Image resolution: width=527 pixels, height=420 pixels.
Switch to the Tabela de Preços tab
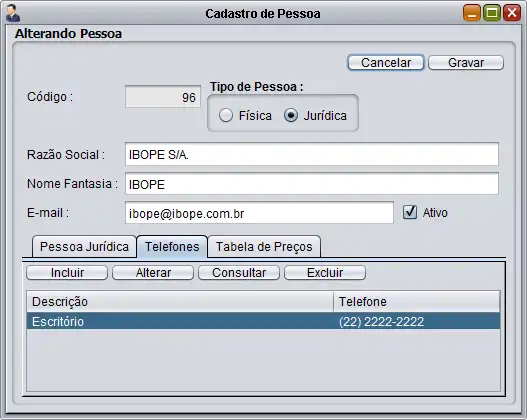pos(264,247)
